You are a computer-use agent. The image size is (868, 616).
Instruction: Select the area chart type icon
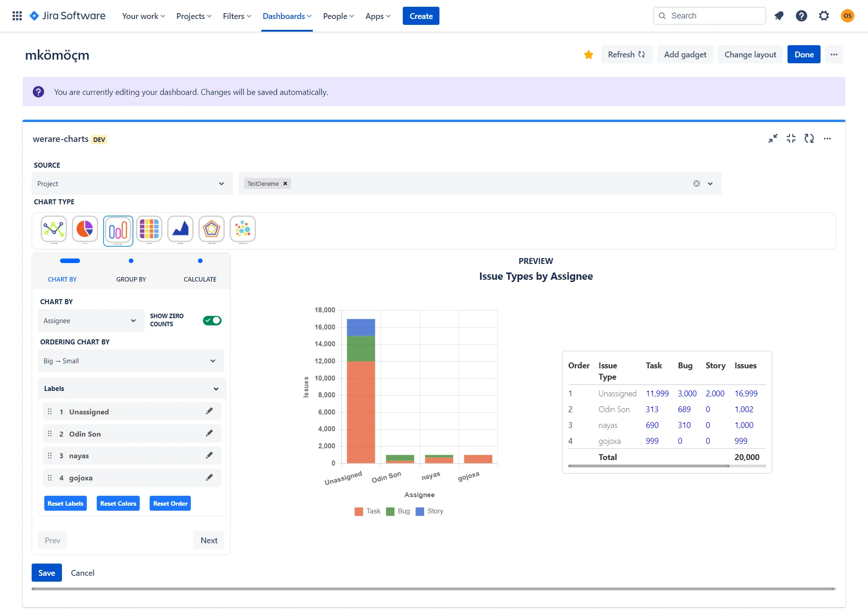tap(180, 229)
